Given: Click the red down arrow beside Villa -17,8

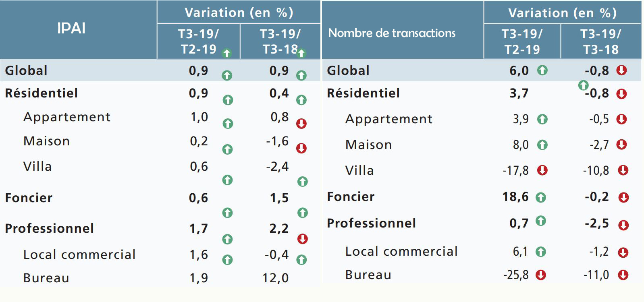Looking at the screenshot, I should 542,170.
